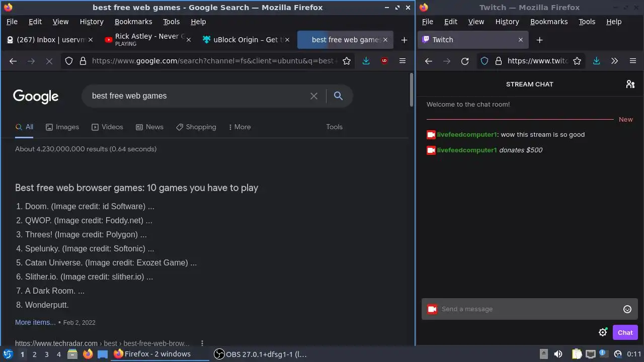The width and height of the screenshot is (644, 362).
Task: Open the emote picker in chat box
Action: [x=627, y=309]
